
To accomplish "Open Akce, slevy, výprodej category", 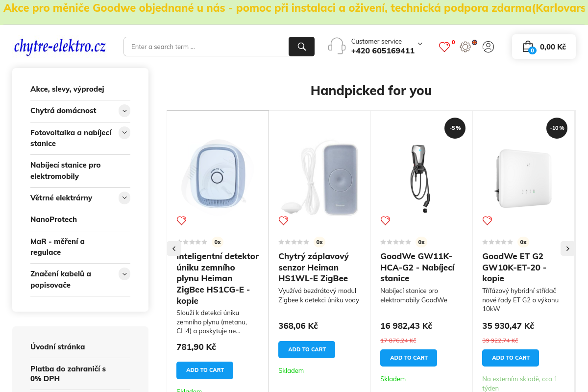I will point(67,89).
